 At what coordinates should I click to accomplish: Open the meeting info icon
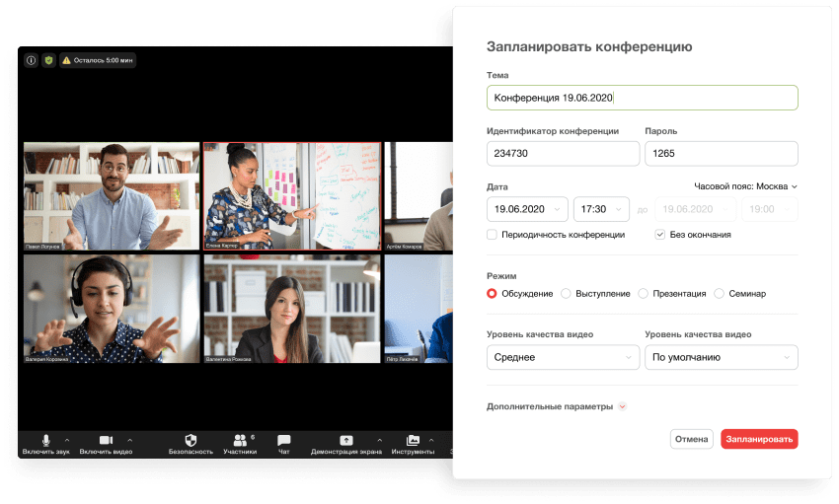click(x=31, y=60)
